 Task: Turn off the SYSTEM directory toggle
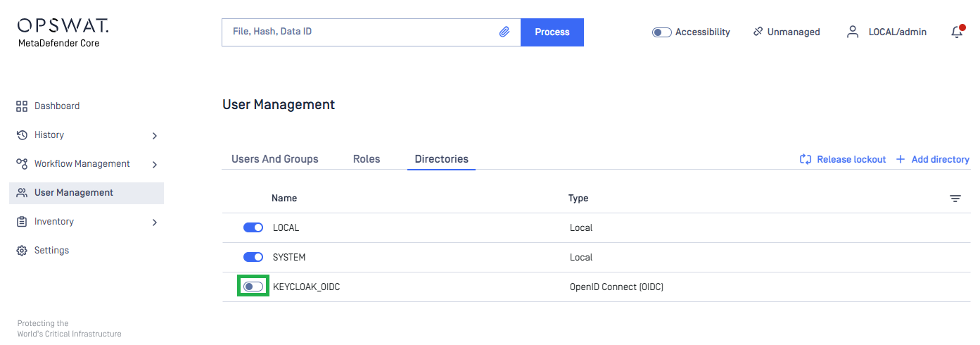[253, 257]
